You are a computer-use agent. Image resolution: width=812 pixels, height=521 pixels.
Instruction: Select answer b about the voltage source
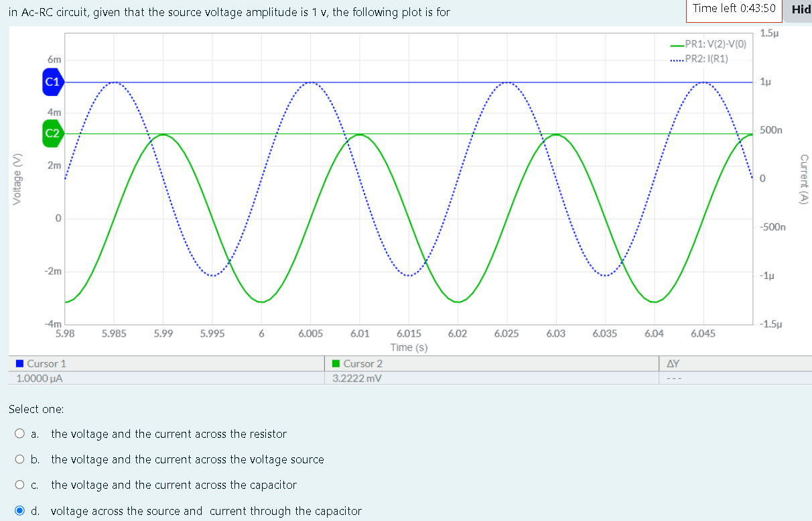click(20, 459)
